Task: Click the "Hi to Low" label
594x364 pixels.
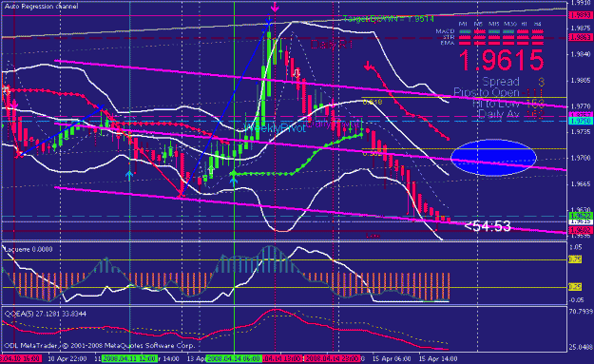Action: pyautogui.click(x=496, y=104)
